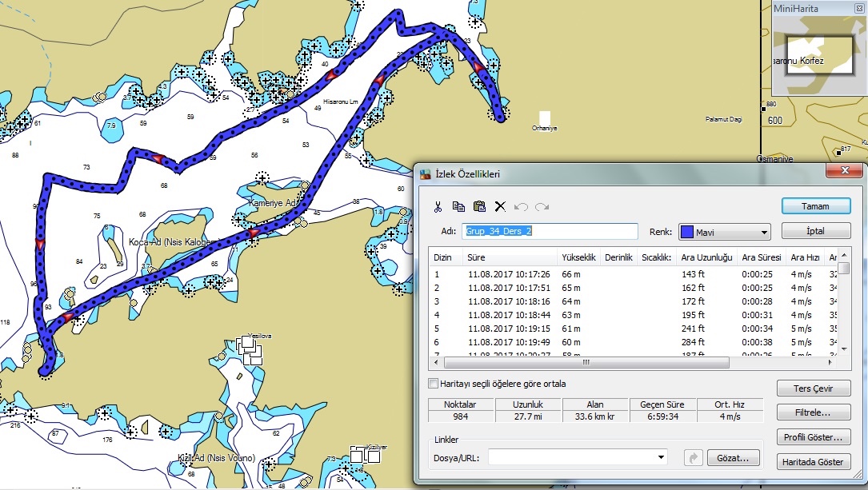This screenshot has height=490, width=868.
Task: Click the Redo arrow icon
Action: click(x=542, y=207)
